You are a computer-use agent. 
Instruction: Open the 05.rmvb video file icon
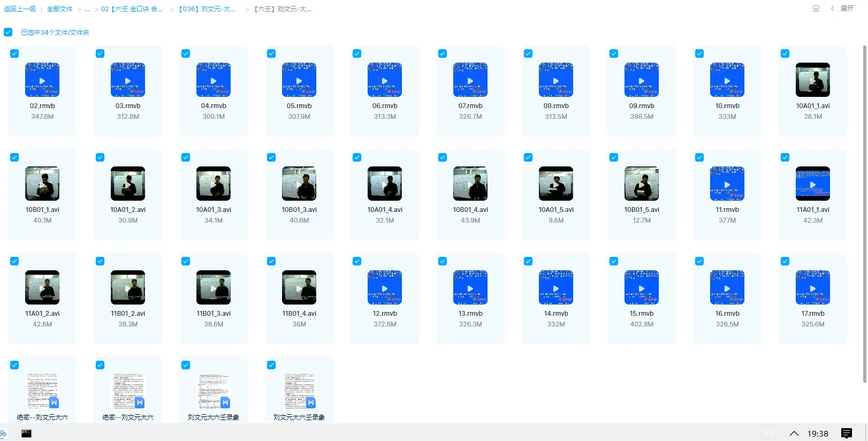pyautogui.click(x=299, y=80)
